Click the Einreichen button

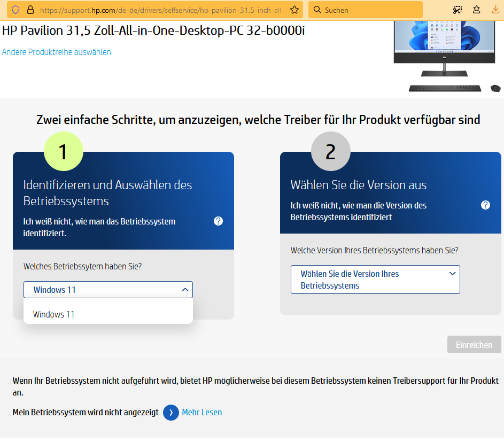474,345
